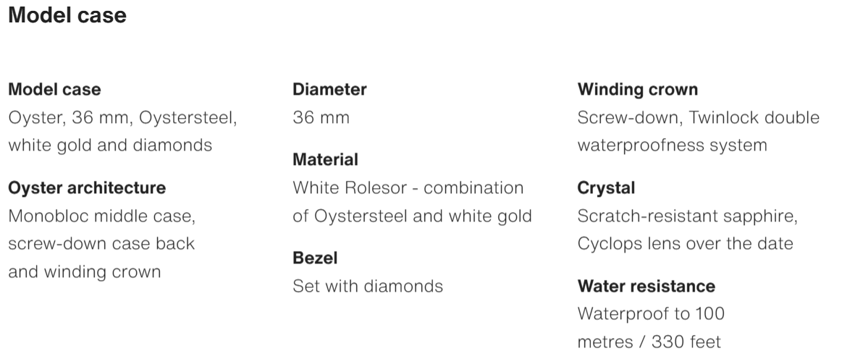Viewport: 868px width, 359px height.
Task: Click the 'Waterproof to 100' text line
Action: coord(651,314)
